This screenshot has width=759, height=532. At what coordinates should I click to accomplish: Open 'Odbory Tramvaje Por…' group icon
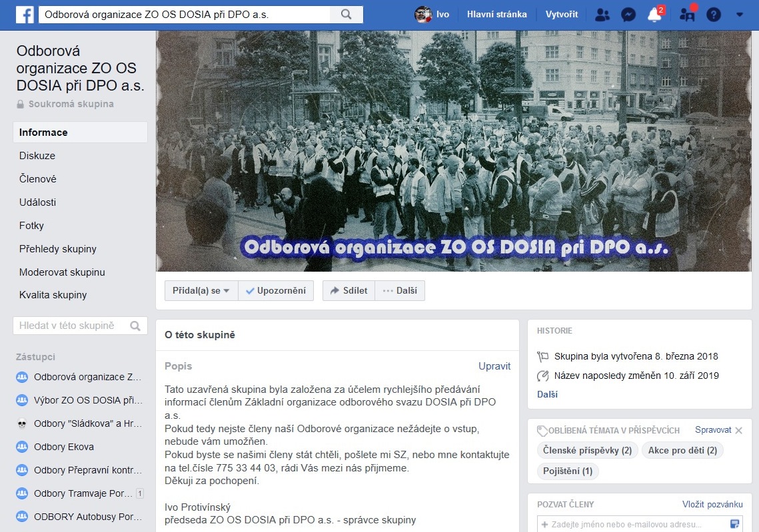(22, 493)
